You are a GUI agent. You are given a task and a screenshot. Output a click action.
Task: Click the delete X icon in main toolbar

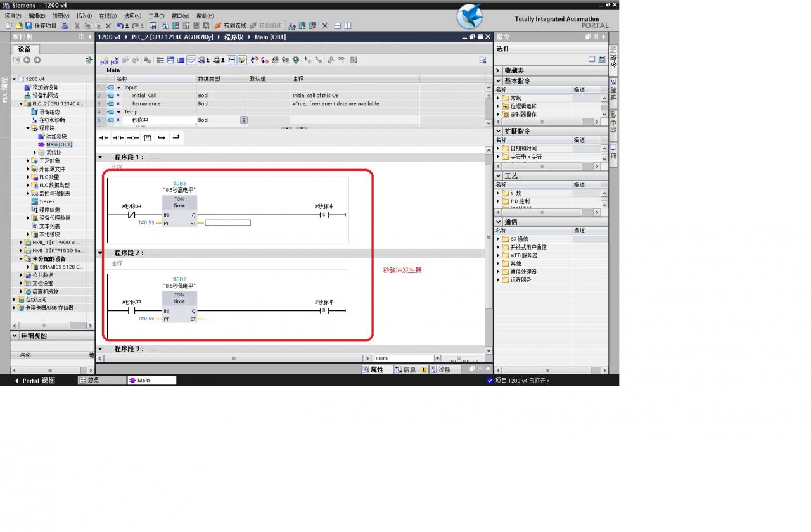point(108,26)
